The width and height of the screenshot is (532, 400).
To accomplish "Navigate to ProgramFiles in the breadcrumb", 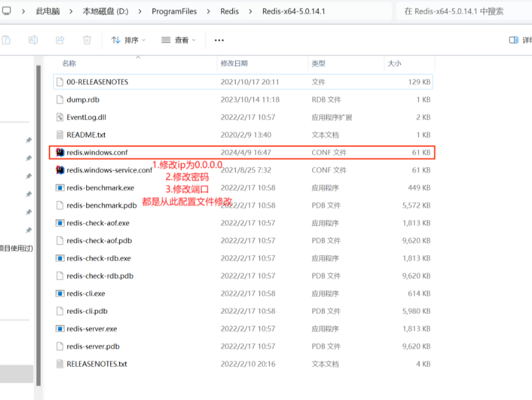I will [x=174, y=11].
